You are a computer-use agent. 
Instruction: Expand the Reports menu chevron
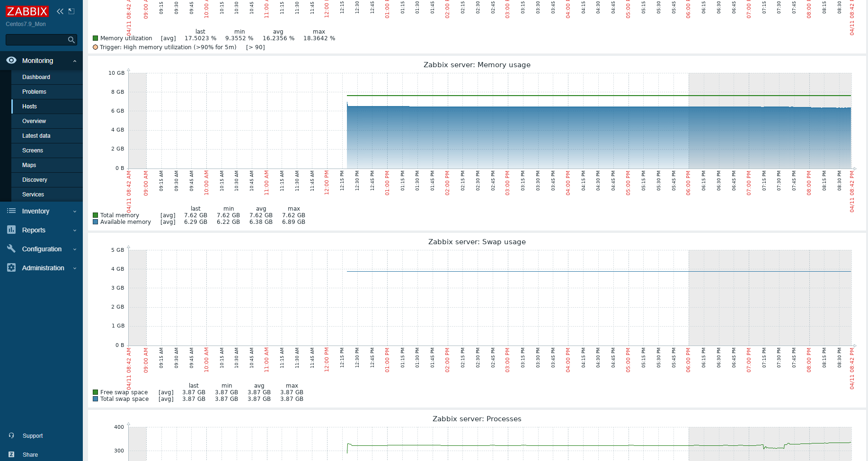point(75,230)
